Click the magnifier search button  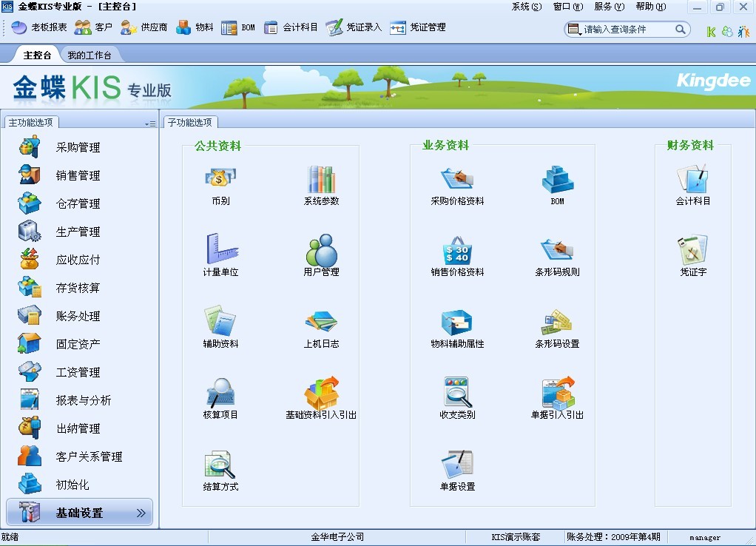pyautogui.click(x=681, y=30)
